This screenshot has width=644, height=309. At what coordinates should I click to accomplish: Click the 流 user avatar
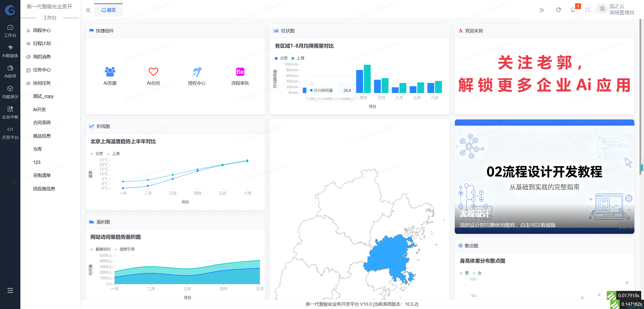[x=602, y=9]
